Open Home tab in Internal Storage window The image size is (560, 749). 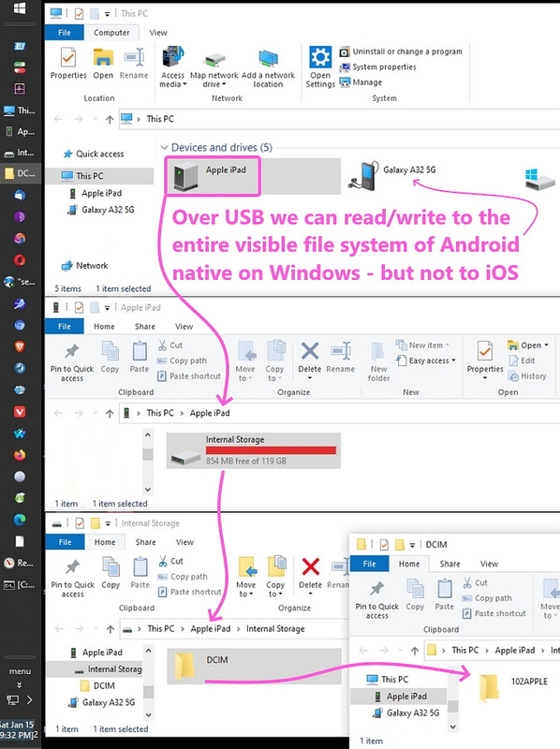click(x=105, y=542)
